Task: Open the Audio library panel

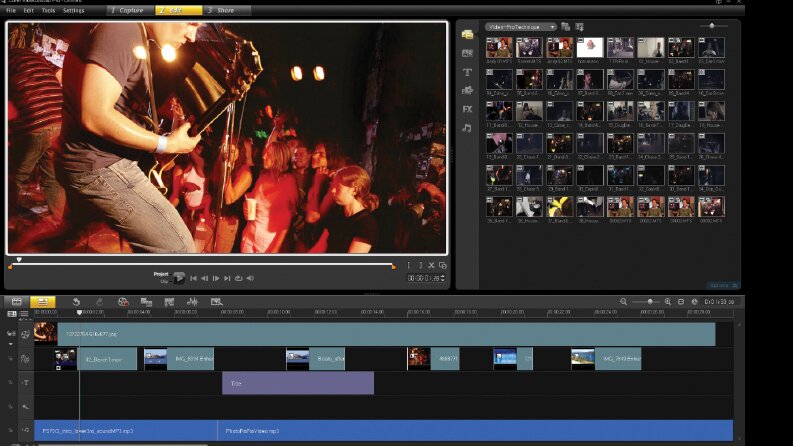Action: click(x=467, y=128)
